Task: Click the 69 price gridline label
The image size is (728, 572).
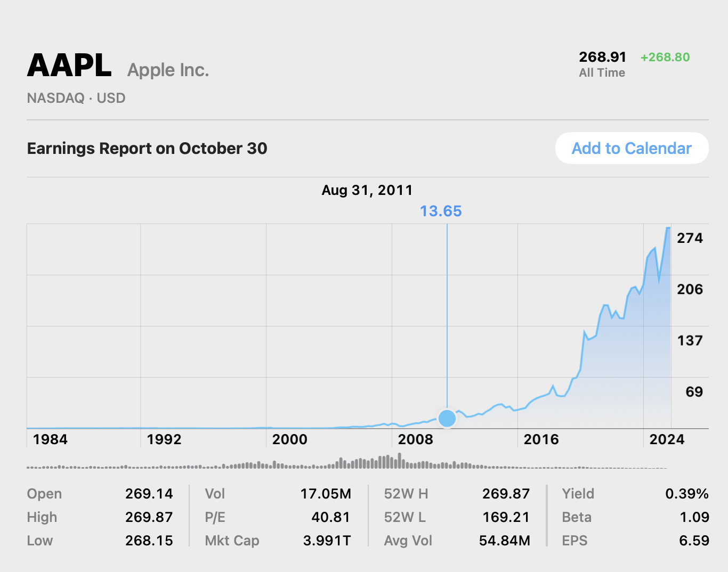Action: coord(693,392)
